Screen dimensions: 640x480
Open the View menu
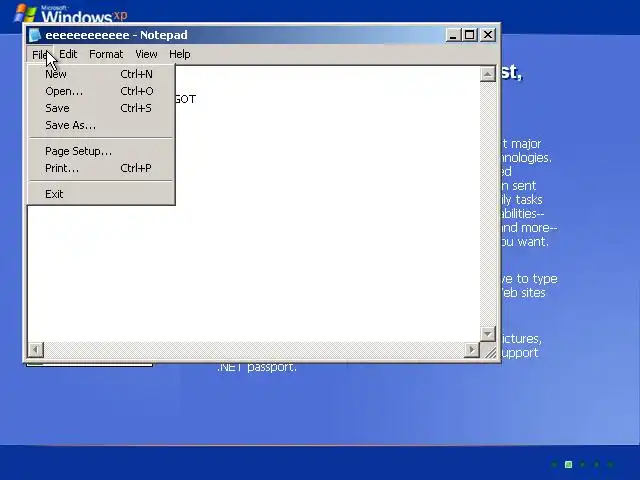coord(146,54)
